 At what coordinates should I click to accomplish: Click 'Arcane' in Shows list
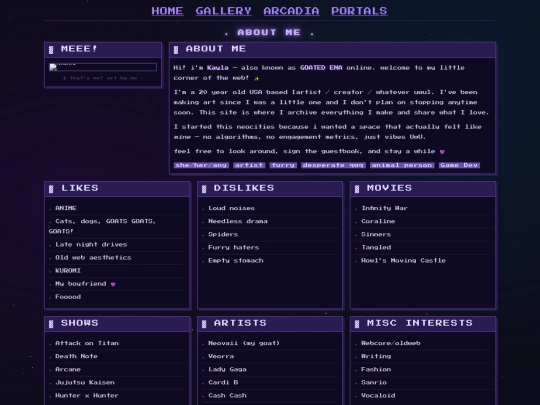[68, 369]
